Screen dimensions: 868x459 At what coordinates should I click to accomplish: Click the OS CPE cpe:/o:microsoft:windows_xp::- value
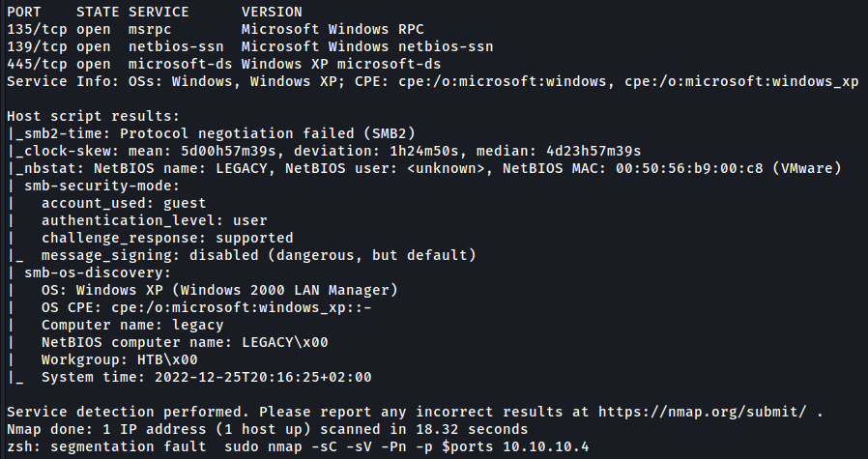pos(210,307)
